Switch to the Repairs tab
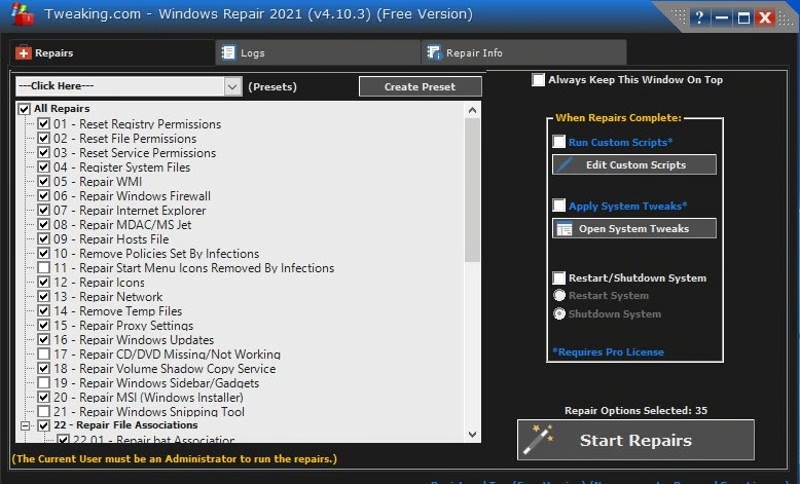Screen dimensions: 800x484 tap(112, 53)
